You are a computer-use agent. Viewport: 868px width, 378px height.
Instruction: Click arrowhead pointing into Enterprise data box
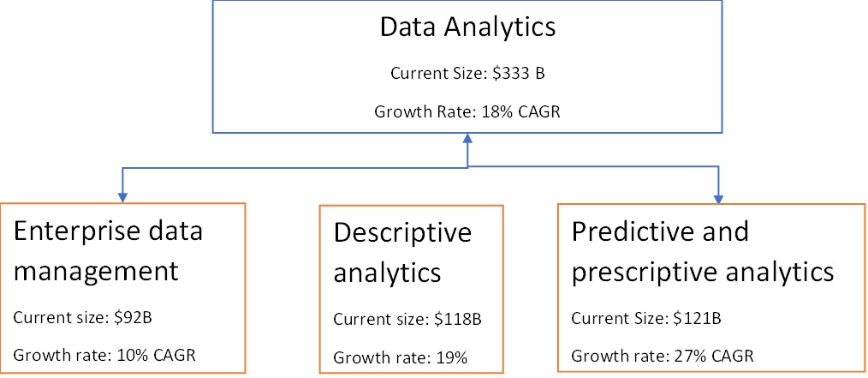(x=123, y=198)
